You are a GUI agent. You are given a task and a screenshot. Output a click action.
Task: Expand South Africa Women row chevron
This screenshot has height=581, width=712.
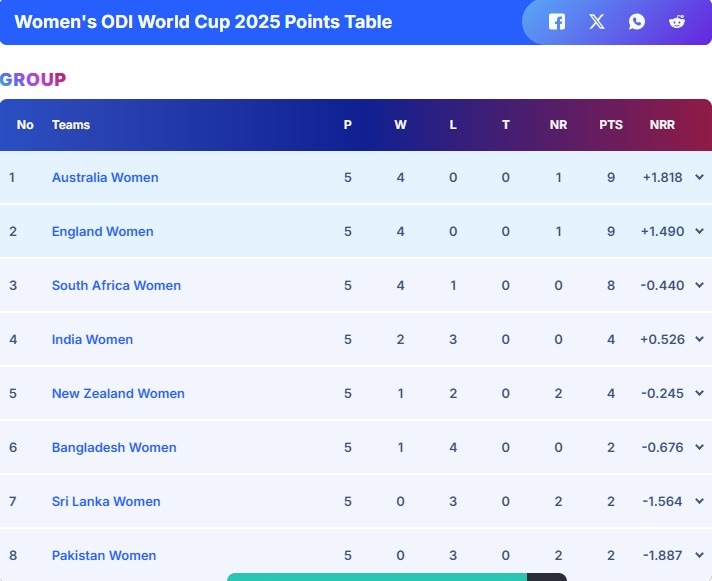(x=700, y=285)
